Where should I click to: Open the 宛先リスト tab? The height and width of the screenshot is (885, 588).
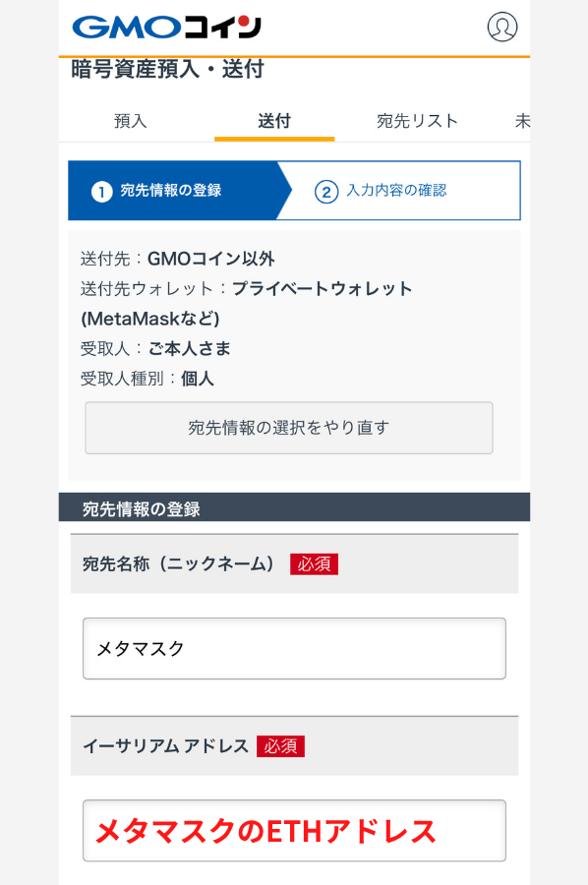[415, 120]
